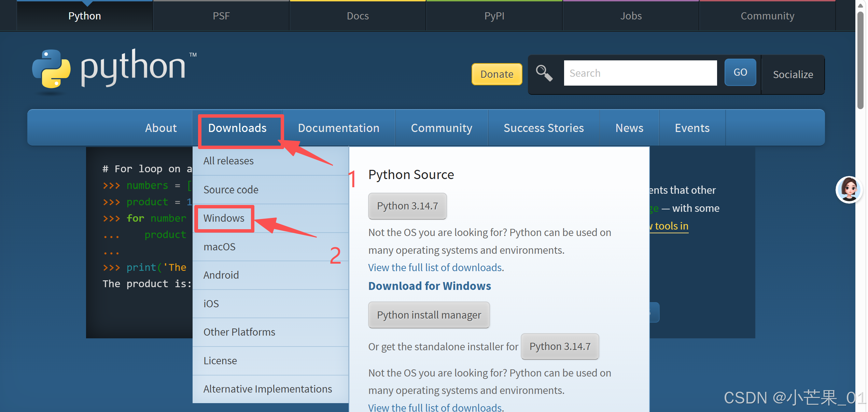Click the floating avatar assistant icon
868x412 pixels.
click(x=849, y=190)
